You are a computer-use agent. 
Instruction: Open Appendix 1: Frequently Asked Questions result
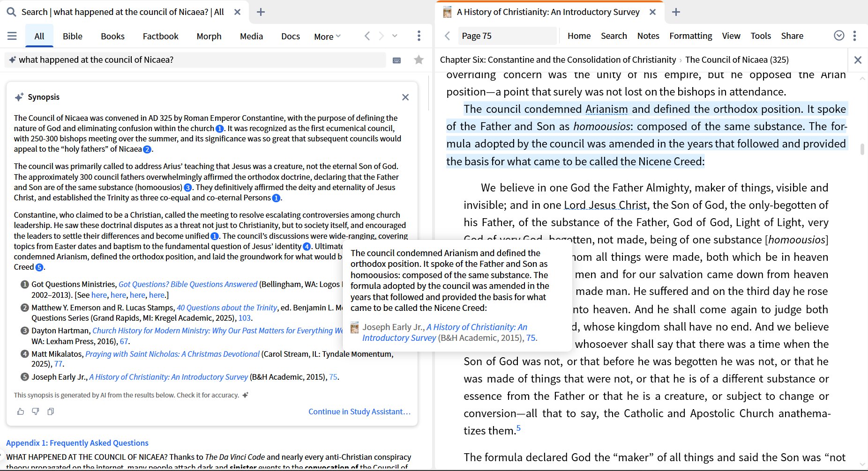point(77,443)
